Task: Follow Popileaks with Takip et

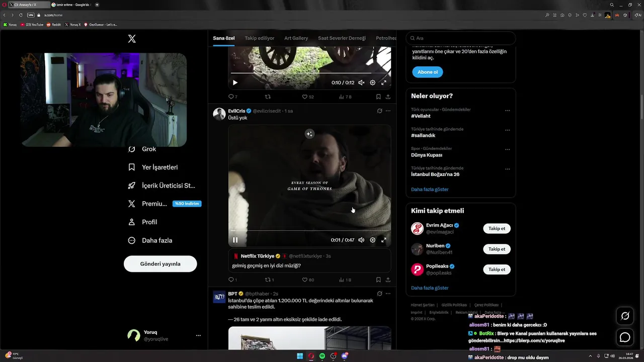Action: tap(497, 269)
